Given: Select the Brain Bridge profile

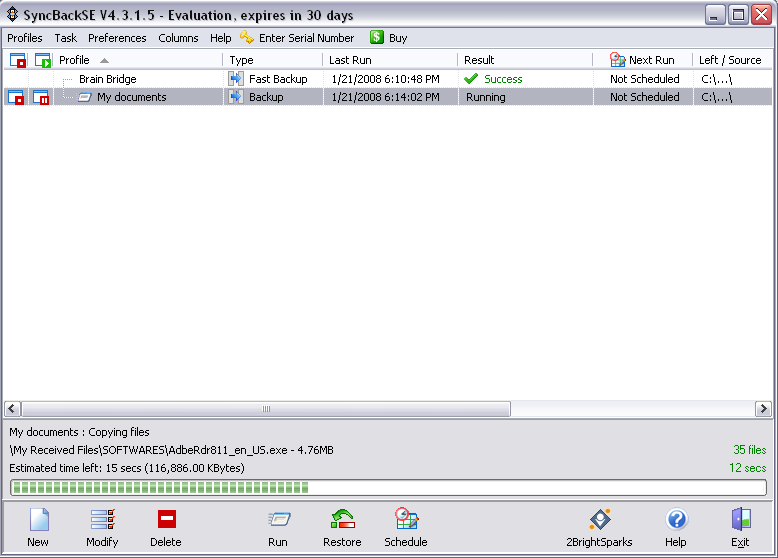Looking at the screenshot, I should click(108, 79).
